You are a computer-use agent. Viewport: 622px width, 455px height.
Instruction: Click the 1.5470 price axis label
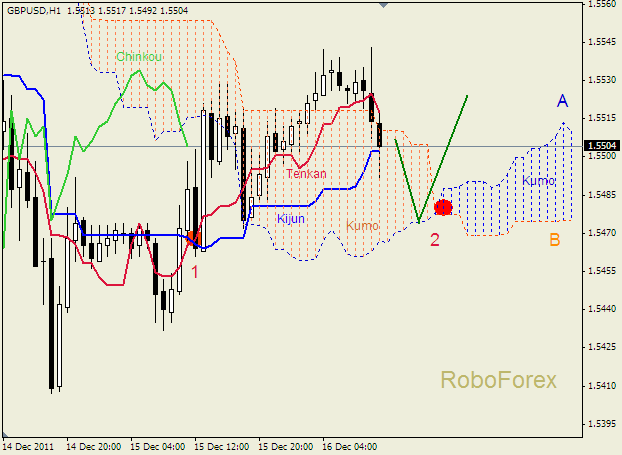pyautogui.click(x=604, y=233)
